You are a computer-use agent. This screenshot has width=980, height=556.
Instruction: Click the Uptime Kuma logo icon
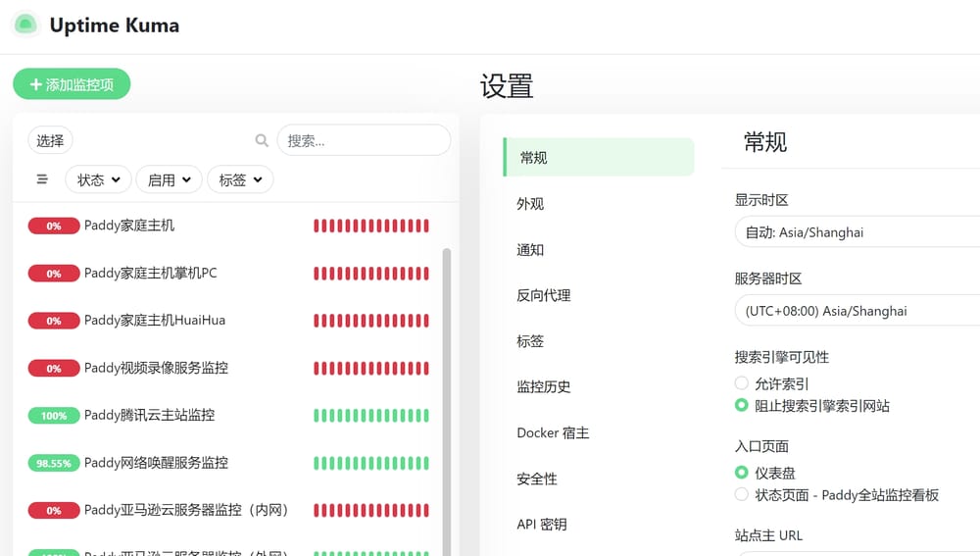click(x=25, y=25)
